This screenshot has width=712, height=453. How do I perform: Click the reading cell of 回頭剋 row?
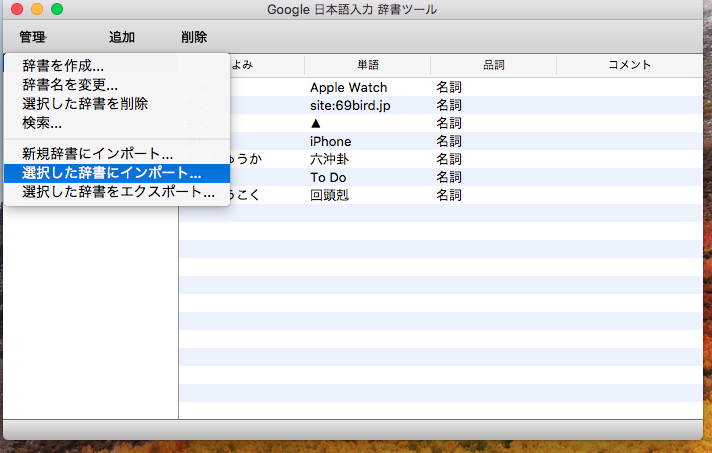pyautogui.click(x=268, y=195)
